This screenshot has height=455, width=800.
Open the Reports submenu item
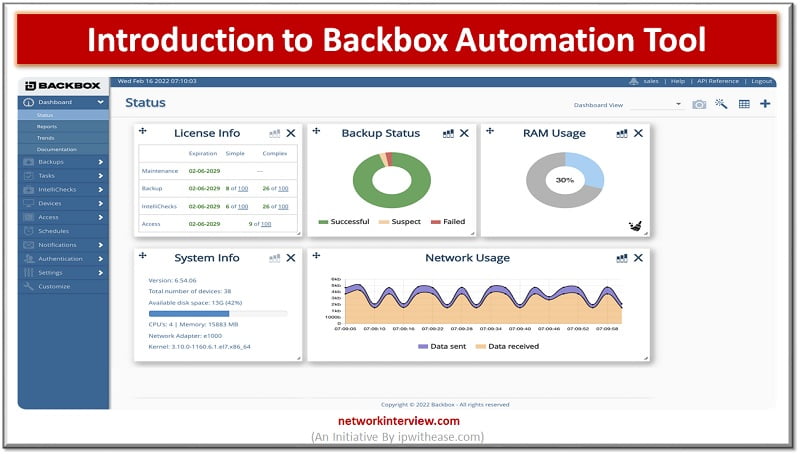pyautogui.click(x=46, y=127)
